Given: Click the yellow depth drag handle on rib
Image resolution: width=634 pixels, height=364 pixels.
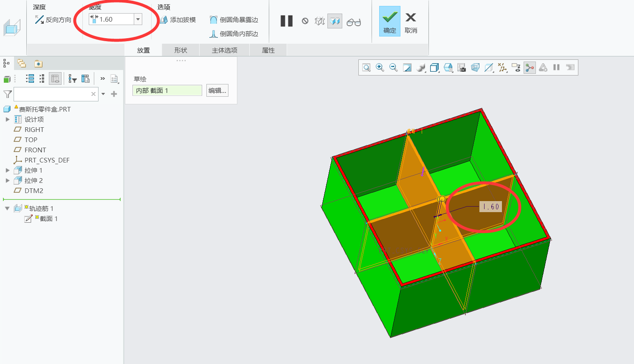Looking at the screenshot, I should 442,199.
